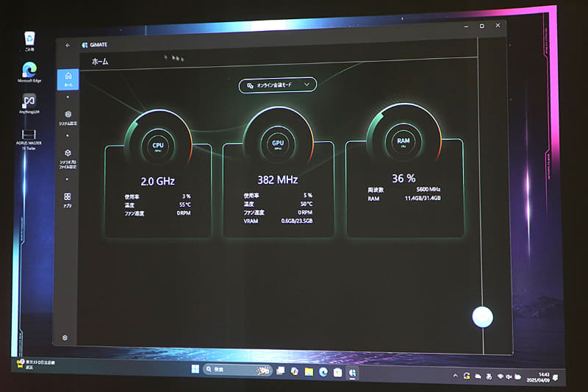Click the GiMATE logo in the title bar
This screenshot has width=588, height=392.
95,45
